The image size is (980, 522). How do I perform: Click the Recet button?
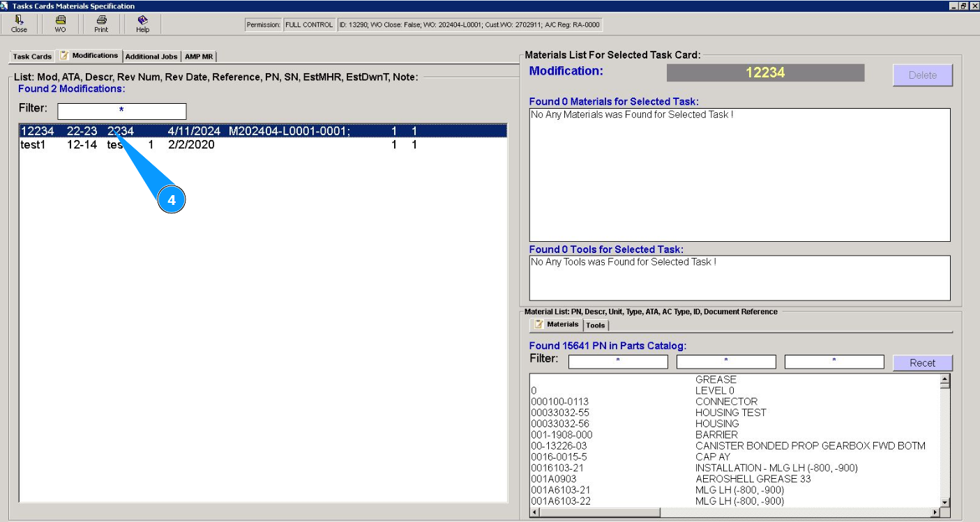pyautogui.click(x=923, y=363)
